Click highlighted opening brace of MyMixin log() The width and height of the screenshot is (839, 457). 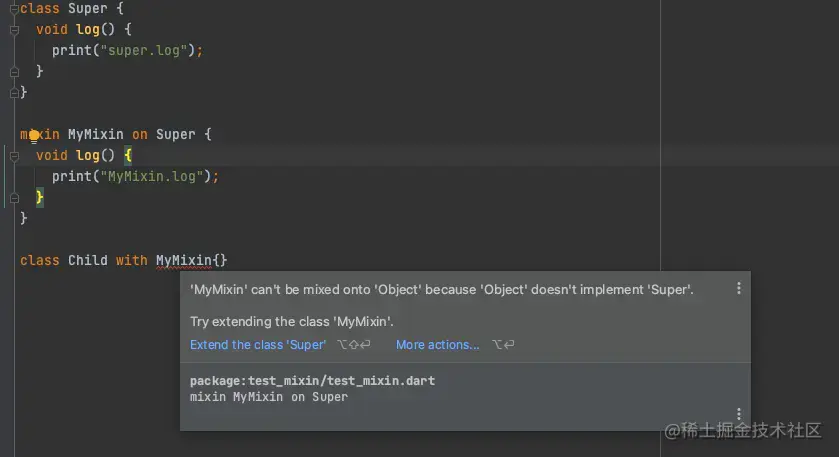pyautogui.click(x=128, y=156)
